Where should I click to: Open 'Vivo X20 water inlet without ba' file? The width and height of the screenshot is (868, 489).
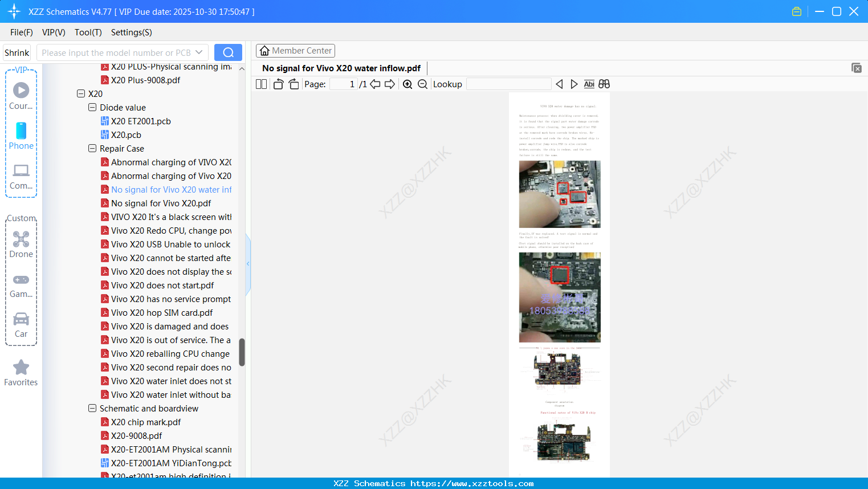coord(171,394)
